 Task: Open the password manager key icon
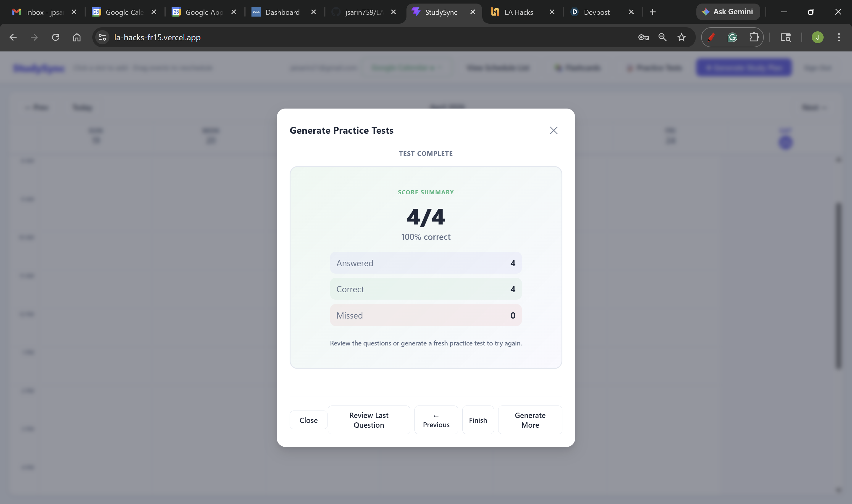tap(643, 37)
